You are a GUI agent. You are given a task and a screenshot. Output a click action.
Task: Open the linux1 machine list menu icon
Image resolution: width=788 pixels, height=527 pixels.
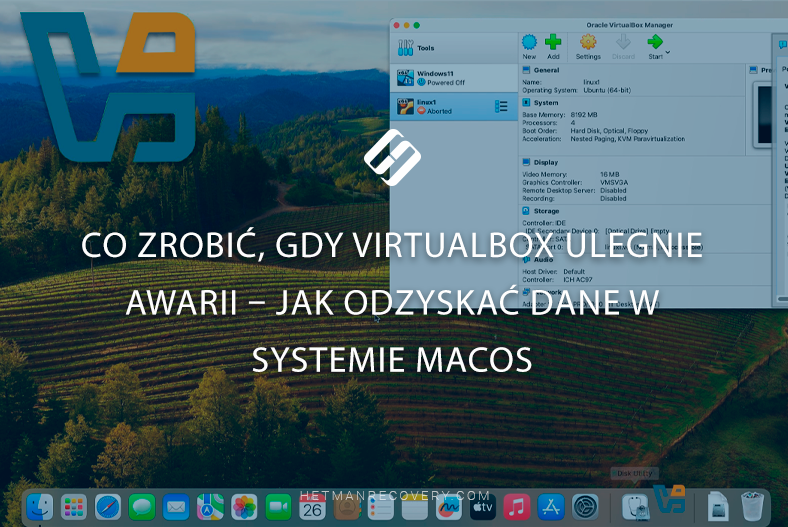[x=501, y=106]
